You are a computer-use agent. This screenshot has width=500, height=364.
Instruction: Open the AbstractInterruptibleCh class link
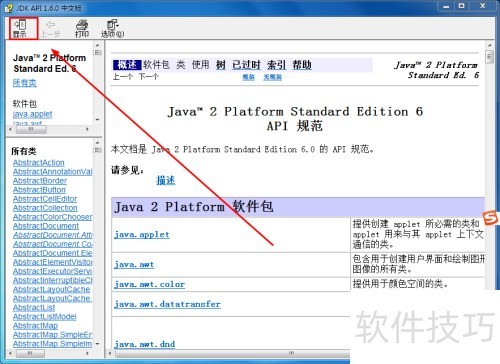(x=52, y=280)
